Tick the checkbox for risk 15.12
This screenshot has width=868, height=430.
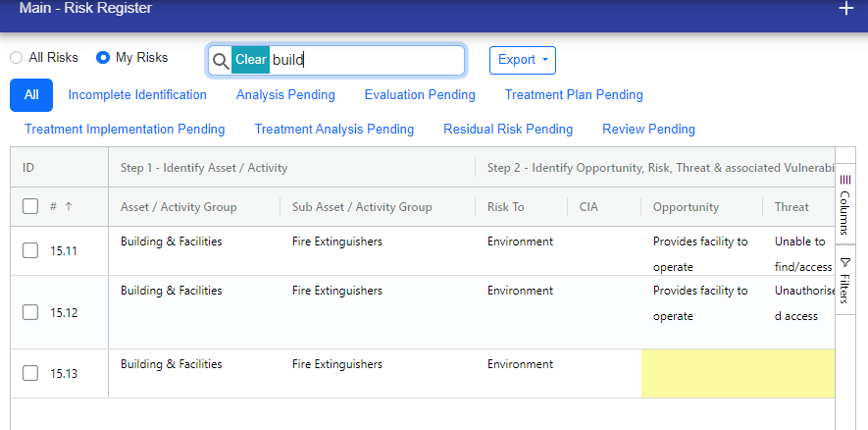coord(30,312)
